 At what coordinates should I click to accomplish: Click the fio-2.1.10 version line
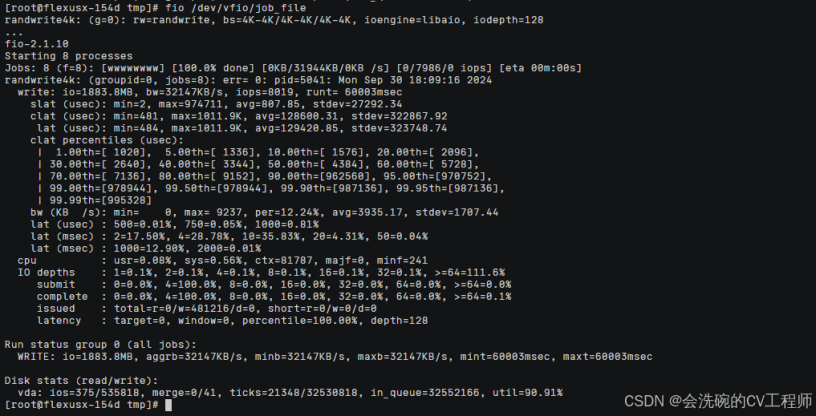click(x=36, y=44)
